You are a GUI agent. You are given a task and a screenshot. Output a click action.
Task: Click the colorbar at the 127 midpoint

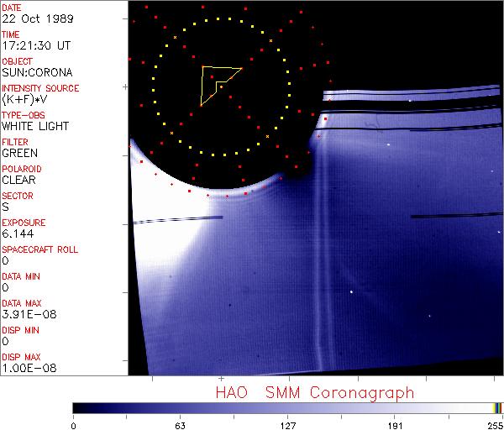[x=287, y=408]
